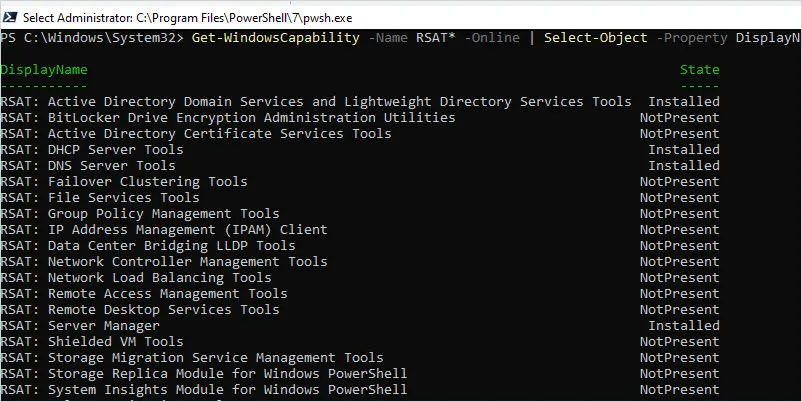Click the PowerShell icon in the title bar

click(x=10, y=18)
